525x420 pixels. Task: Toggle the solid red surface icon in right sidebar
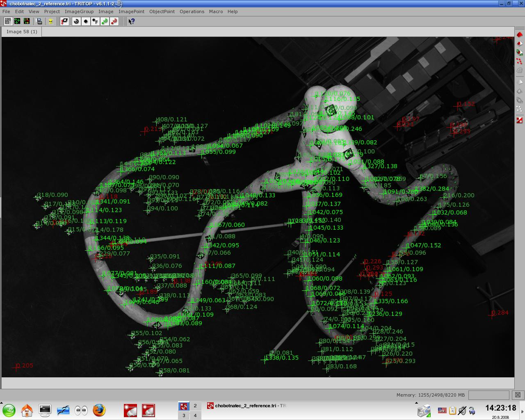coord(519,34)
